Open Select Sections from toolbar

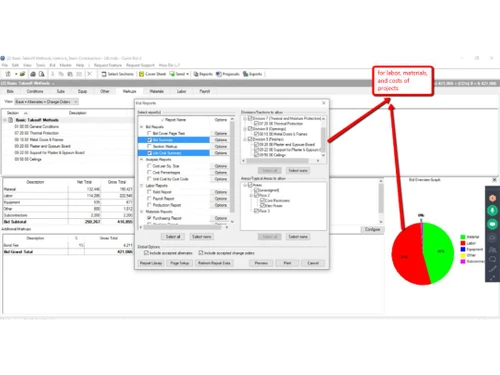coord(117,74)
